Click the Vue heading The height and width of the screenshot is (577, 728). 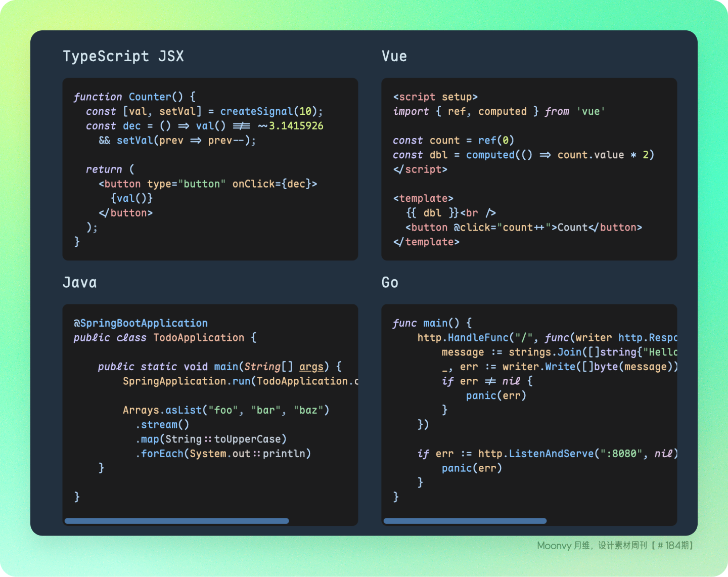coord(394,56)
